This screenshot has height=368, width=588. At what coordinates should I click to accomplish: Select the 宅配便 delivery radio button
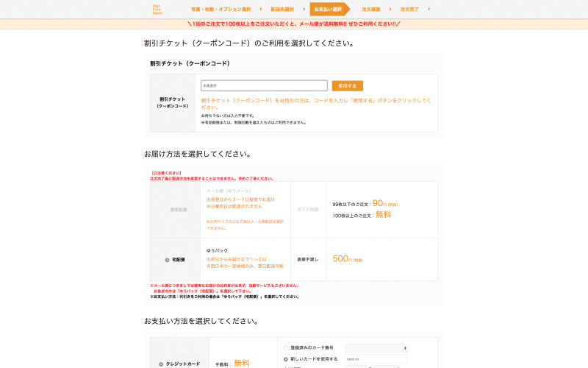coord(168,260)
